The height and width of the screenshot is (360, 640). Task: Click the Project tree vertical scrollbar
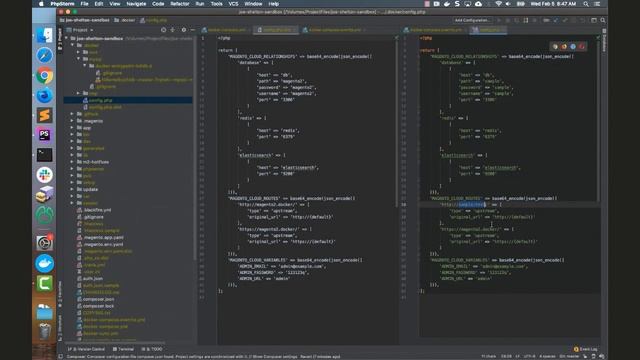(x=195, y=147)
